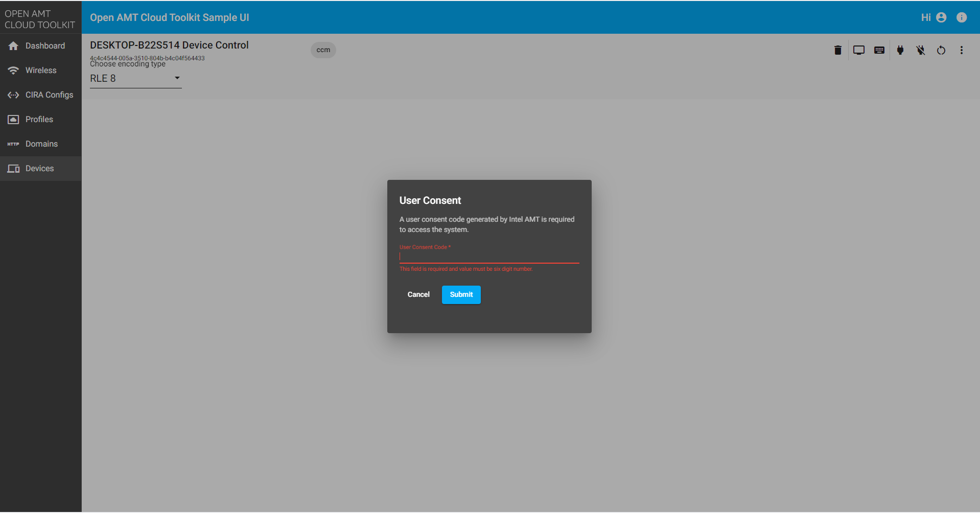Click the trash delete device icon
Image resolution: width=980 pixels, height=513 pixels.
[x=837, y=50]
